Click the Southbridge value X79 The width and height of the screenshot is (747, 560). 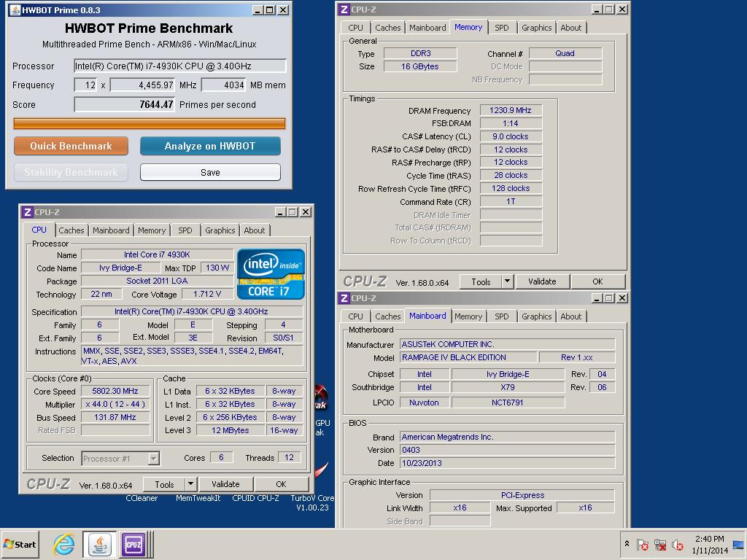pyautogui.click(x=508, y=387)
